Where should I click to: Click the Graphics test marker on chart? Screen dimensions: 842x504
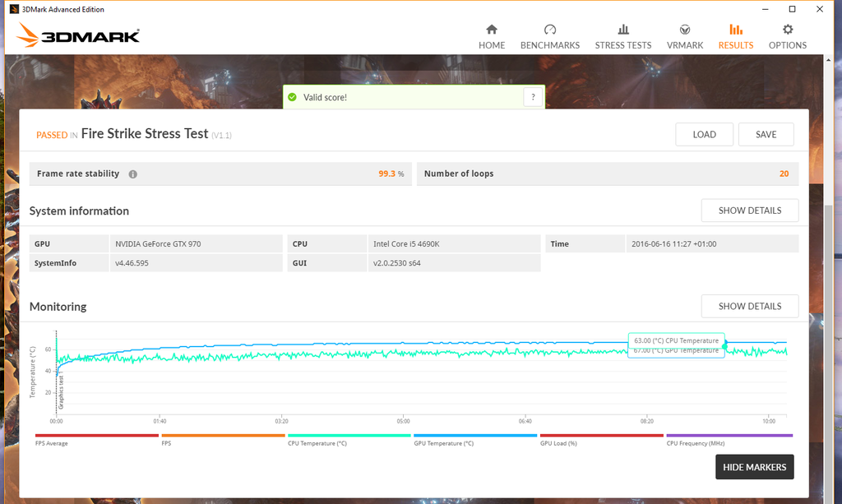pos(61,392)
